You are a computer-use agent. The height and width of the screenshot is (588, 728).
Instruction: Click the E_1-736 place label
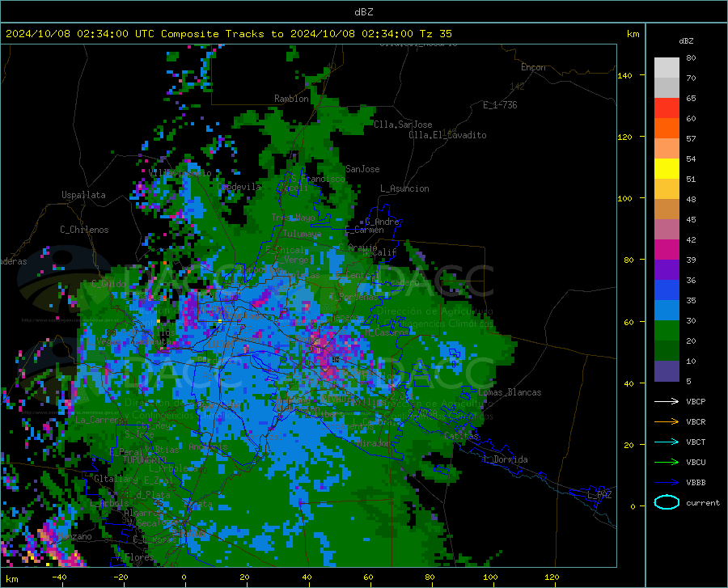click(x=500, y=105)
